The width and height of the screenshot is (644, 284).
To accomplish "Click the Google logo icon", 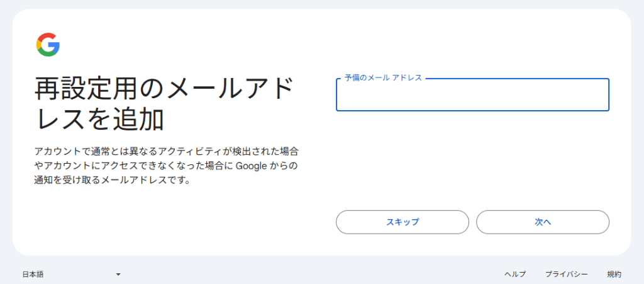I will pyautogui.click(x=48, y=44).
